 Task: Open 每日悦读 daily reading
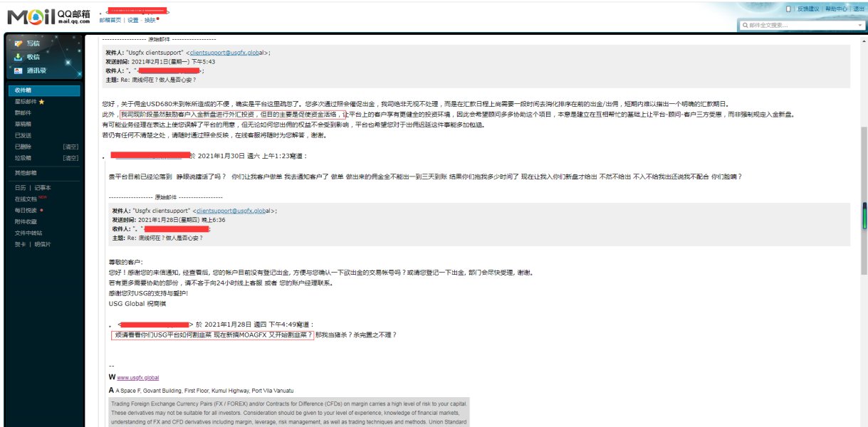[26, 210]
